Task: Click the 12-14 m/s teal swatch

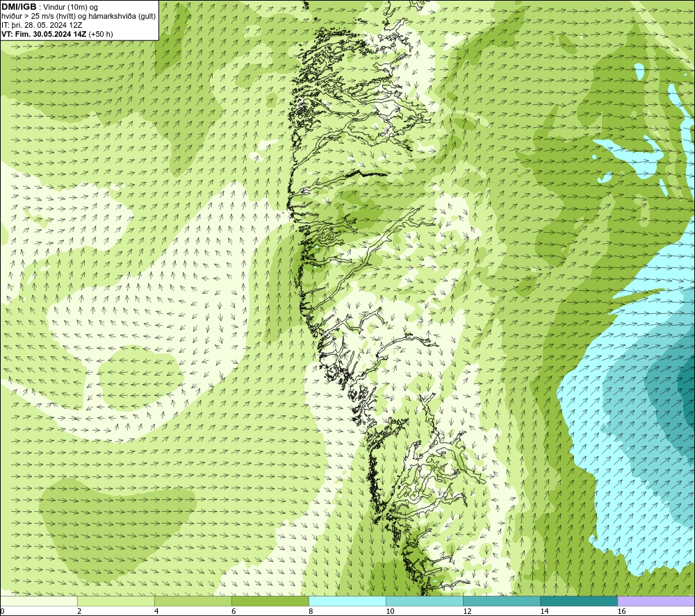Action: pyautogui.click(x=502, y=601)
